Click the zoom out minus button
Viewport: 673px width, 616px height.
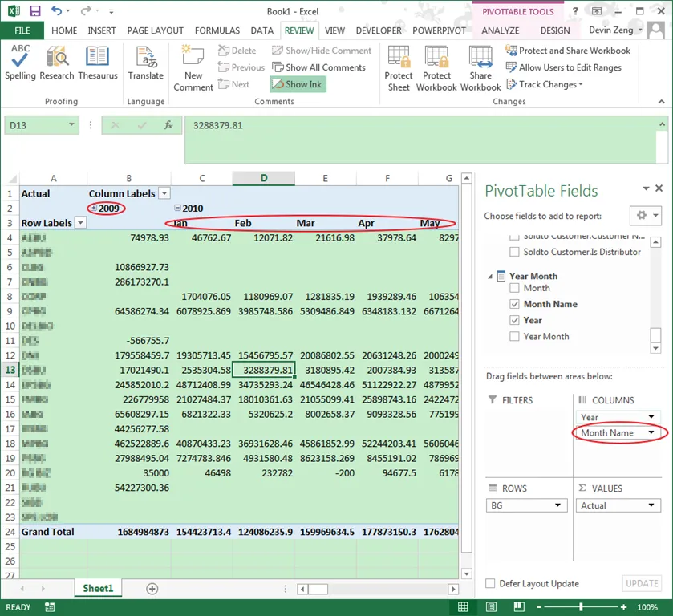pyautogui.click(x=539, y=607)
